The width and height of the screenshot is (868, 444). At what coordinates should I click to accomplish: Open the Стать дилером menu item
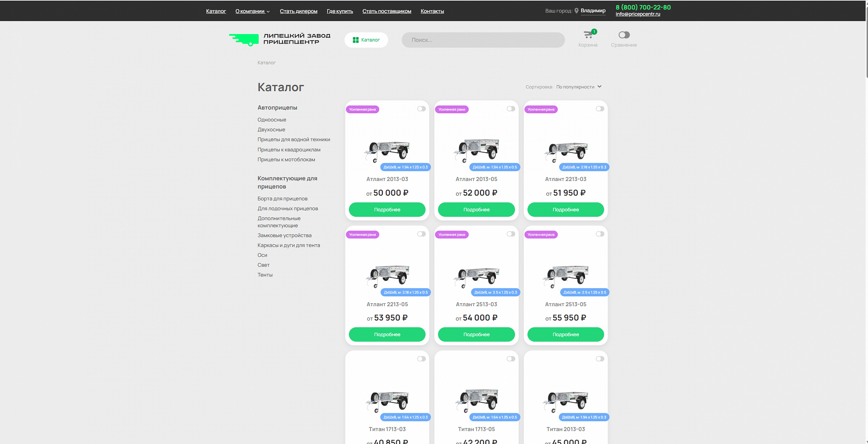298,11
